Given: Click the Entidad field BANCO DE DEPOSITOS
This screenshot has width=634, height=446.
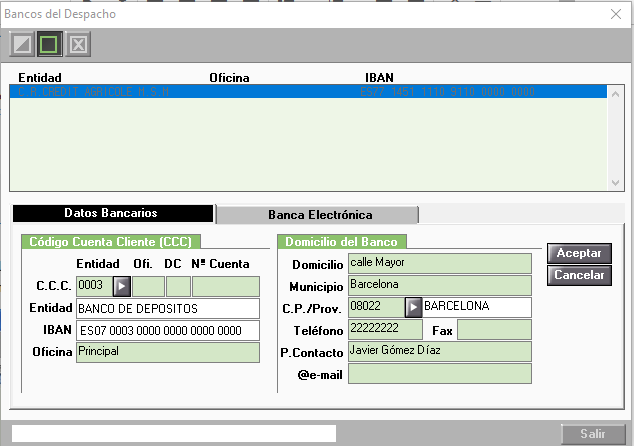Looking at the screenshot, I should 168,309.
